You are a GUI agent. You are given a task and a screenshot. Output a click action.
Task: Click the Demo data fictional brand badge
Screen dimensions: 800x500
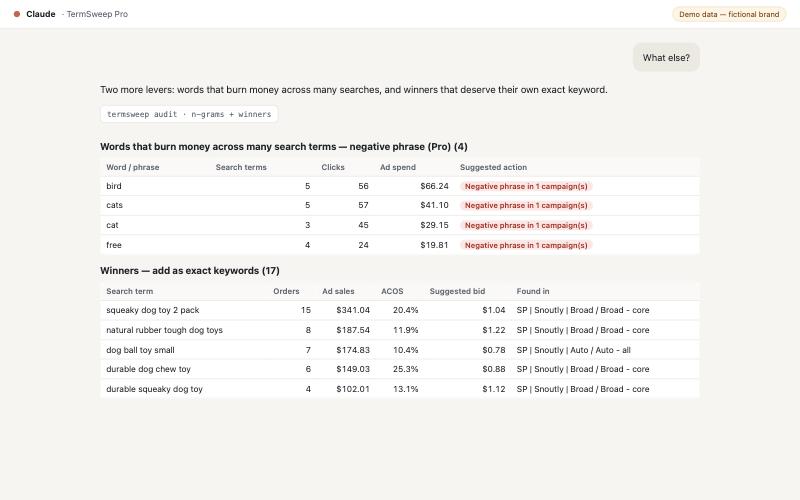point(729,14)
